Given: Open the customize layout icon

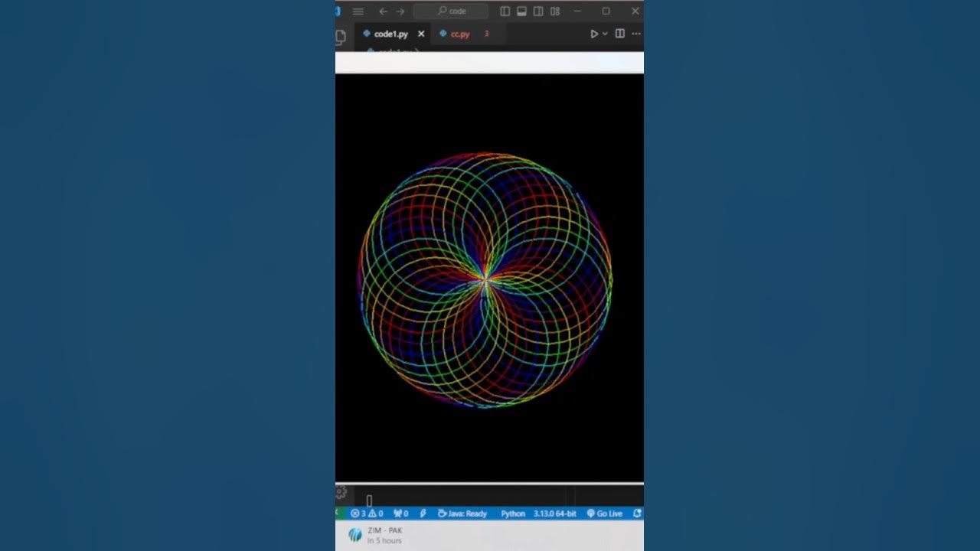Looking at the screenshot, I should point(555,11).
